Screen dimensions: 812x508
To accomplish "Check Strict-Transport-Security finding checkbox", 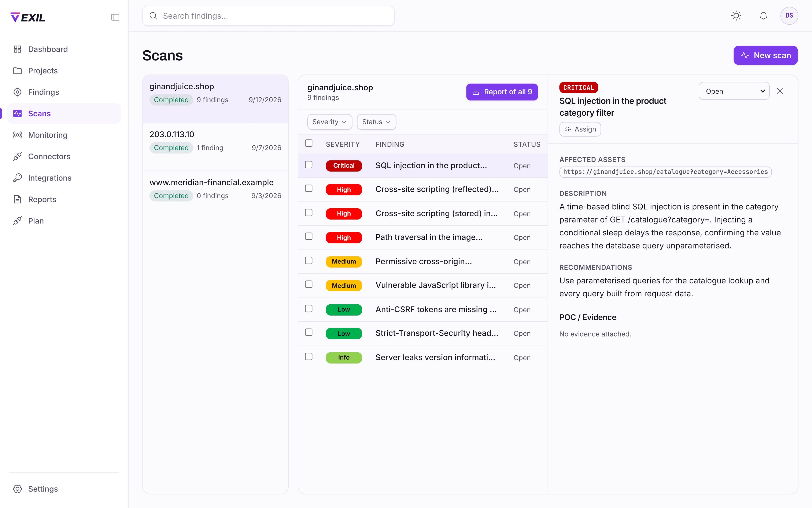I will point(309,332).
